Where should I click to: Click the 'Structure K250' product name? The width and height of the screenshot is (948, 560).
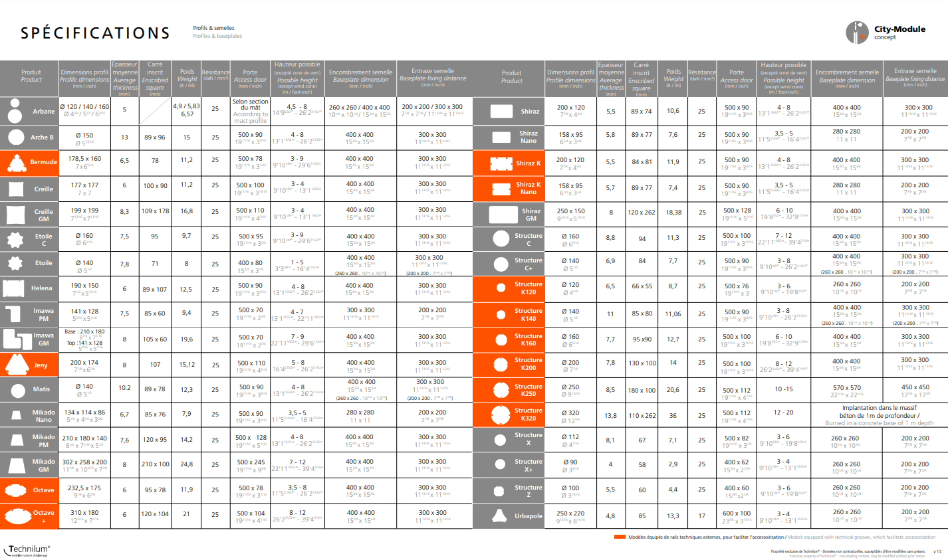529,390
